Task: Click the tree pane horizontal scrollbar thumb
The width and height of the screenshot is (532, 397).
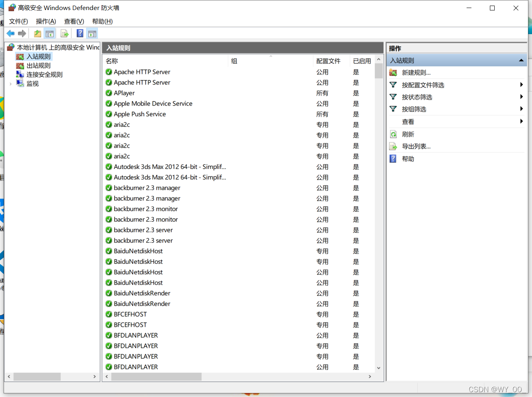Action: 37,377
